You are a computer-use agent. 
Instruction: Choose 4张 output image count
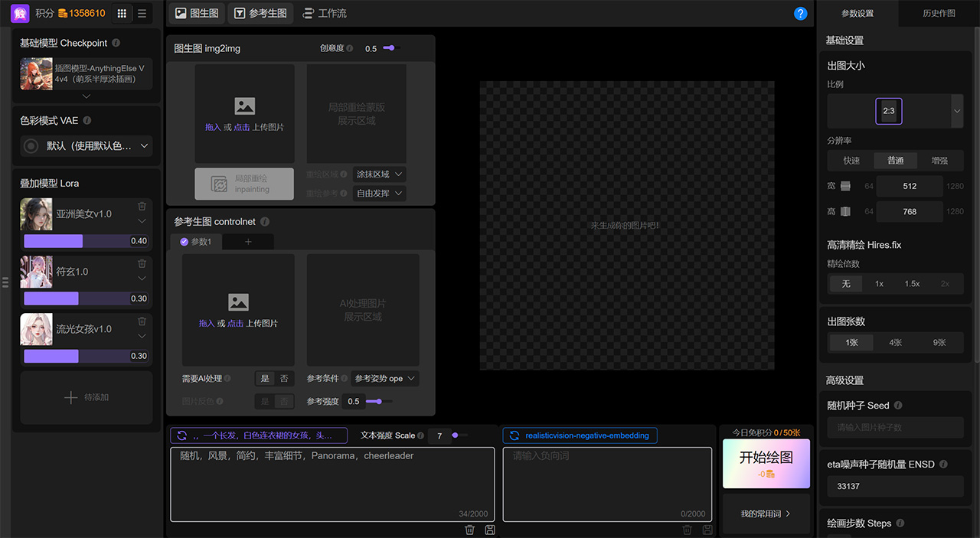point(895,343)
